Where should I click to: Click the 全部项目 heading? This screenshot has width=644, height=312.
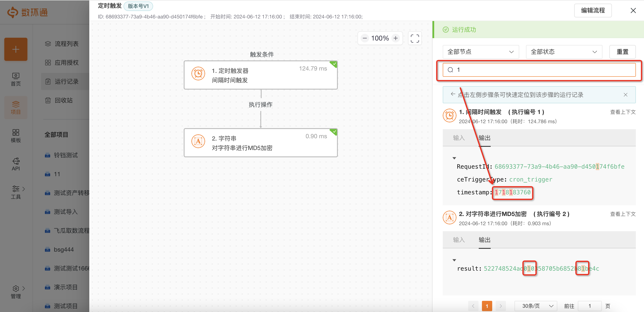(x=56, y=135)
